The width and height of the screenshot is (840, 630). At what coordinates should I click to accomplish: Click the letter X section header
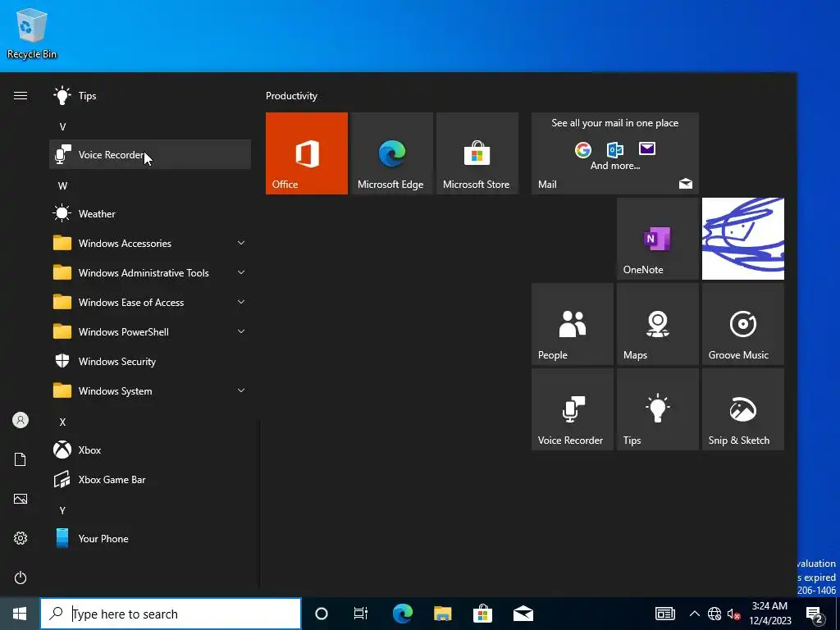pos(62,422)
